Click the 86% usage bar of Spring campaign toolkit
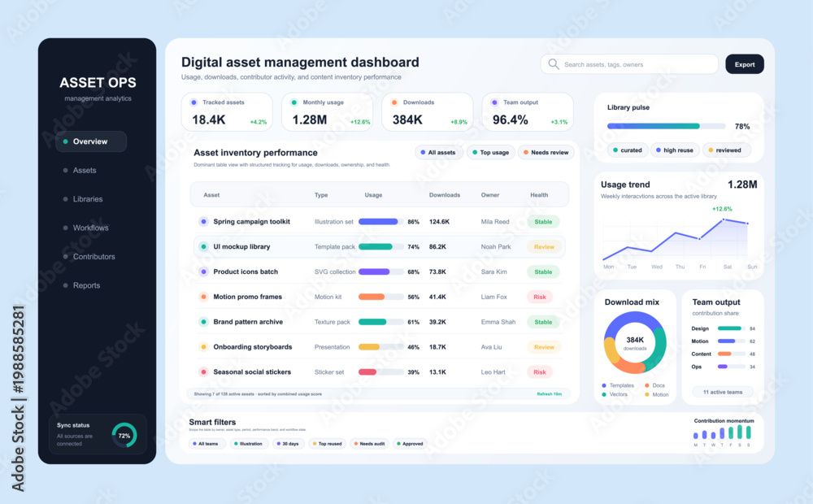Screen dimensions: 813x504 [381, 221]
